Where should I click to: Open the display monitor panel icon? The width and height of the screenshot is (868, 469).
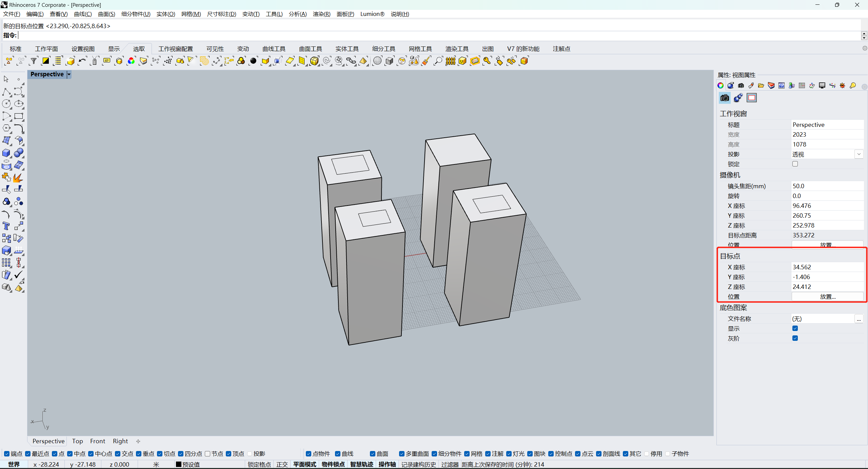coord(822,85)
